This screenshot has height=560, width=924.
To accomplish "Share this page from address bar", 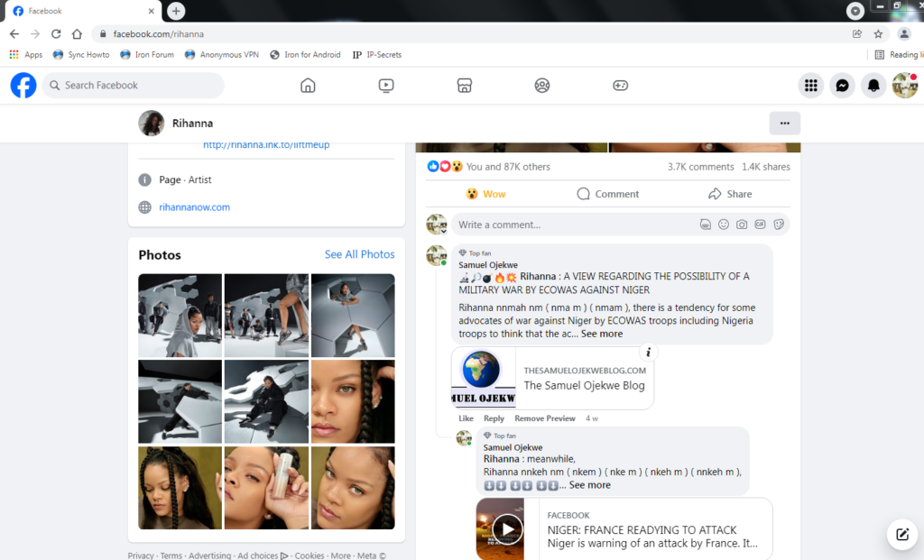I will (x=857, y=33).
